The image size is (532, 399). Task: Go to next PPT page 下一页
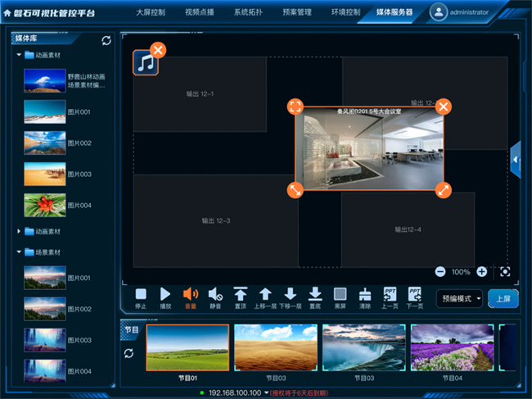pyautogui.click(x=415, y=298)
